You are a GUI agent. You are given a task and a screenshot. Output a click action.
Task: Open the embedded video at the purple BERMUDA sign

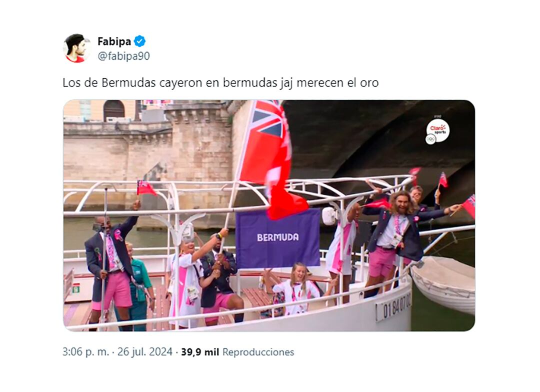pos(278,238)
